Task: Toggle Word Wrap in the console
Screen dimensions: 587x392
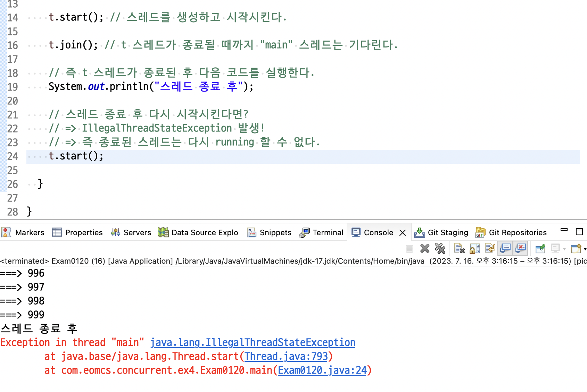Action: (490, 248)
